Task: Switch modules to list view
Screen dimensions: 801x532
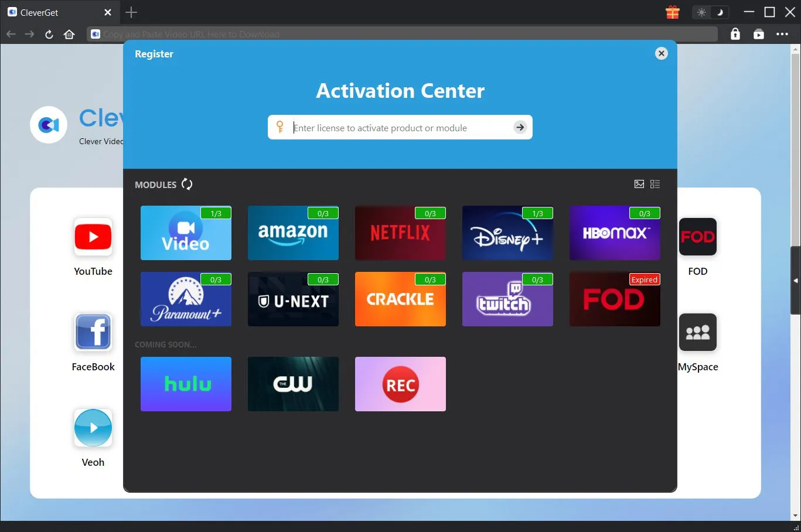Action: pyautogui.click(x=655, y=184)
